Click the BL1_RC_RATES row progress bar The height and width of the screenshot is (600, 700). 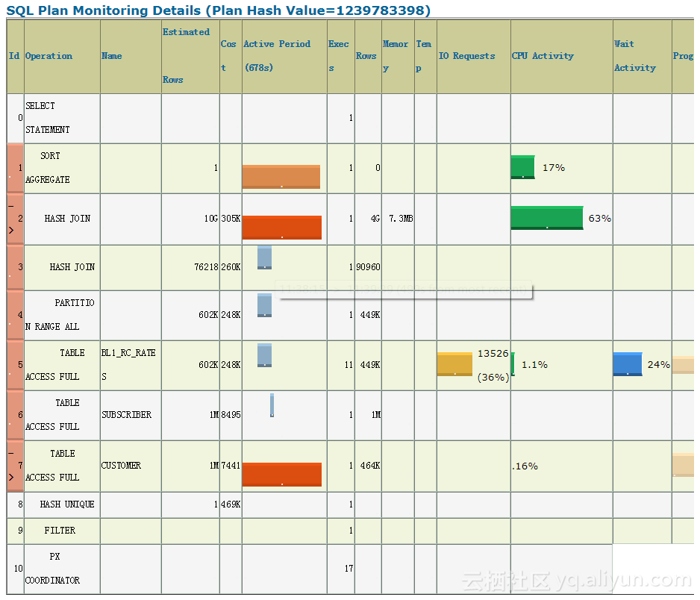pyautogui.click(x=683, y=365)
